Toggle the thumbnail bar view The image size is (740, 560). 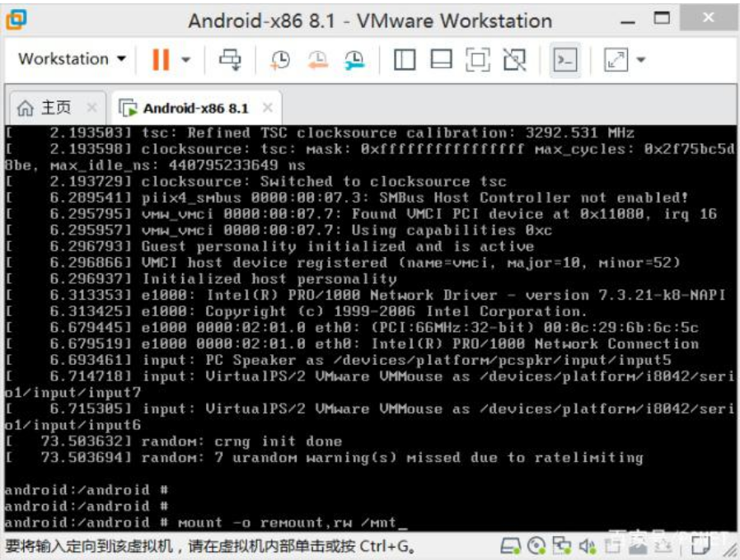[441, 60]
